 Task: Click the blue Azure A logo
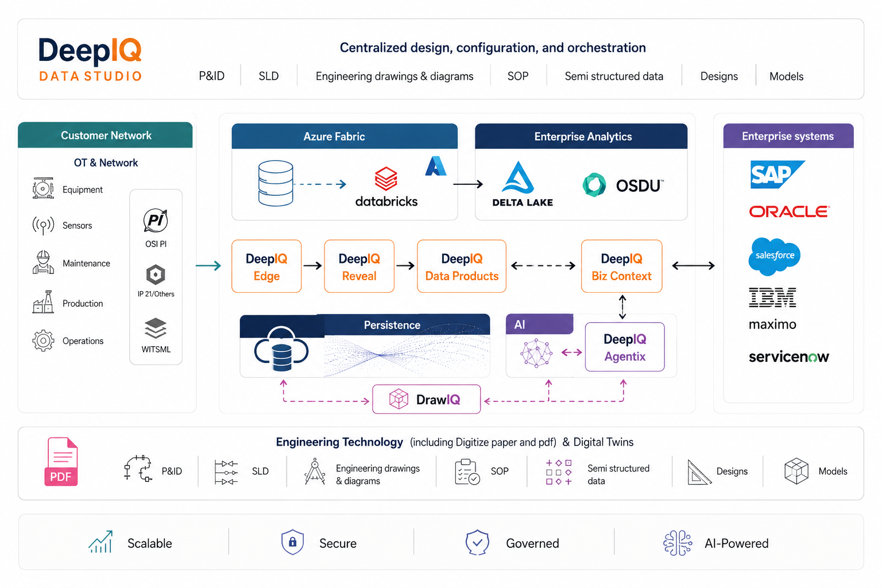click(436, 166)
